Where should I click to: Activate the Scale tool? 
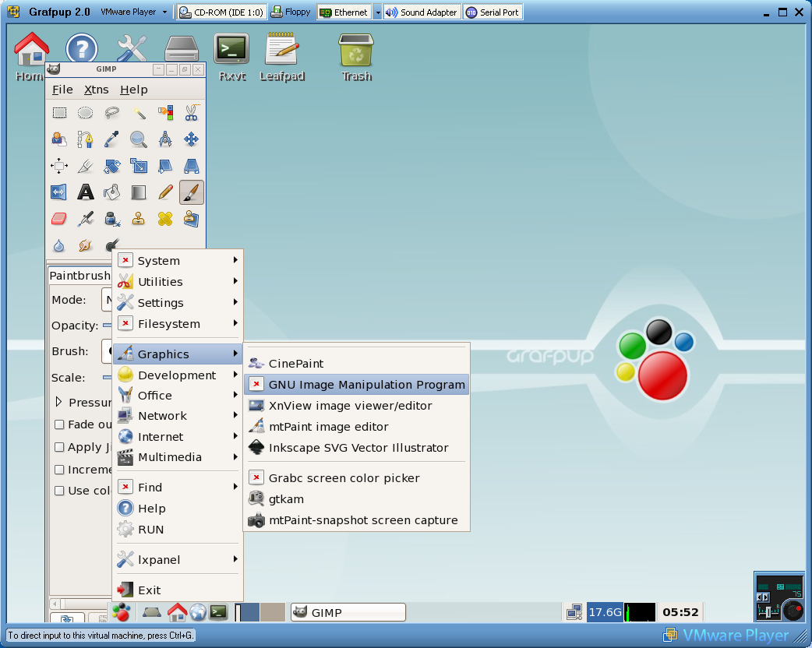click(138, 166)
